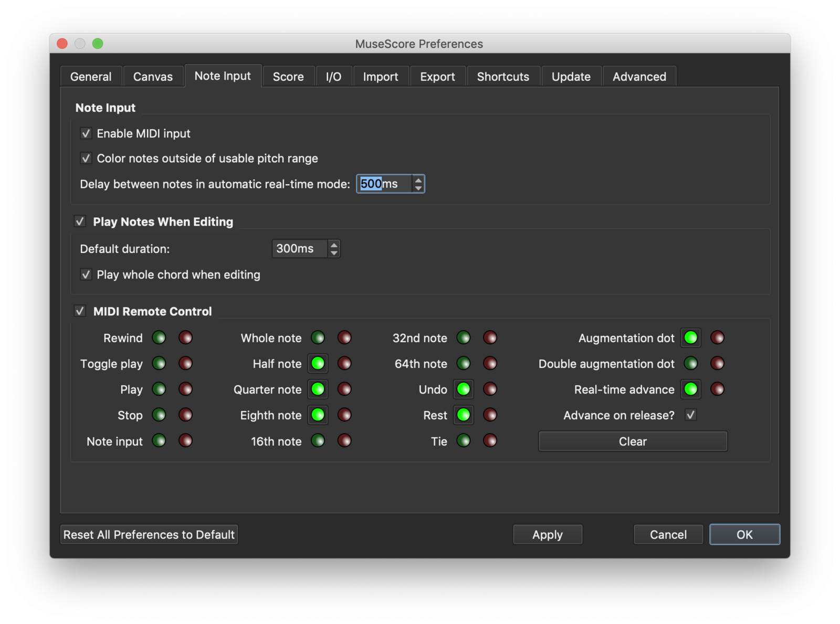Click the green indicator for Half note

click(x=318, y=363)
